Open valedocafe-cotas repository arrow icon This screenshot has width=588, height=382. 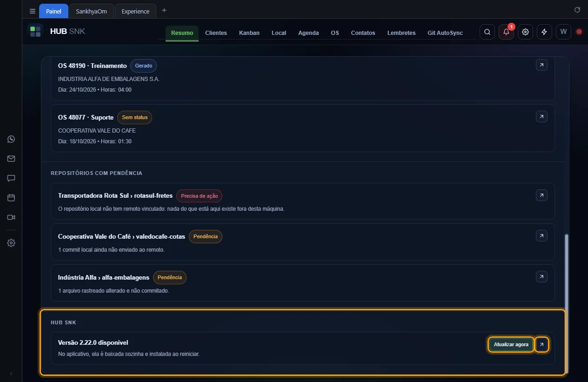(541, 236)
